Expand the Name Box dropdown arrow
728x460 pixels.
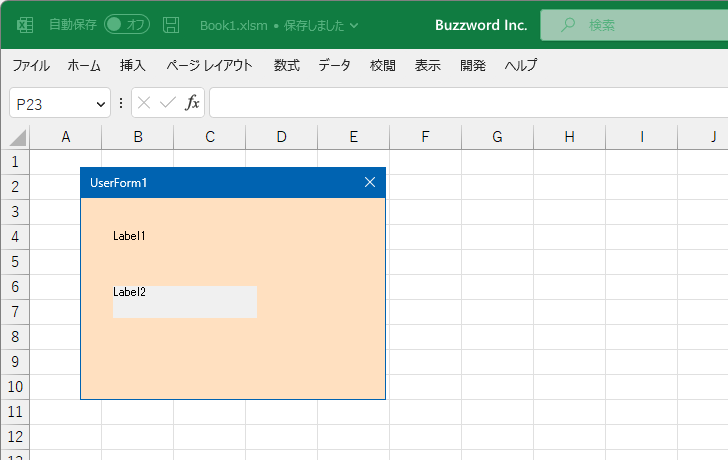click(x=100, y=103)
